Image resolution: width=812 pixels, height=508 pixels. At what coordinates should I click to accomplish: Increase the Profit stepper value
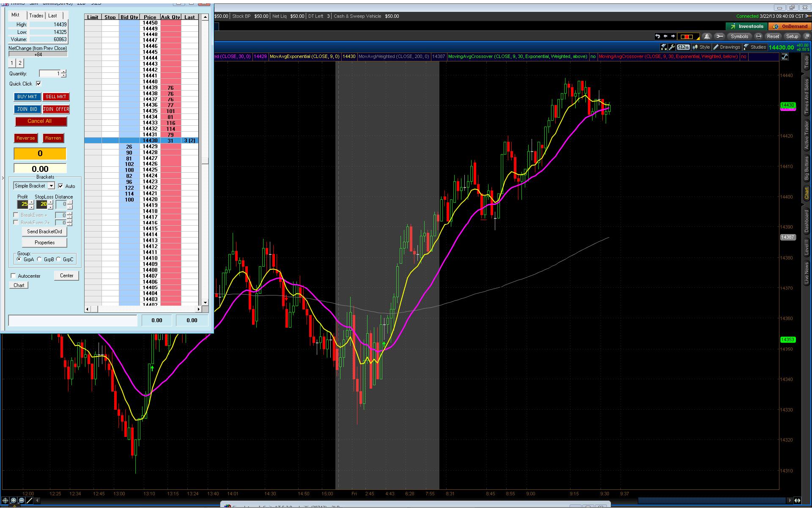31,202
